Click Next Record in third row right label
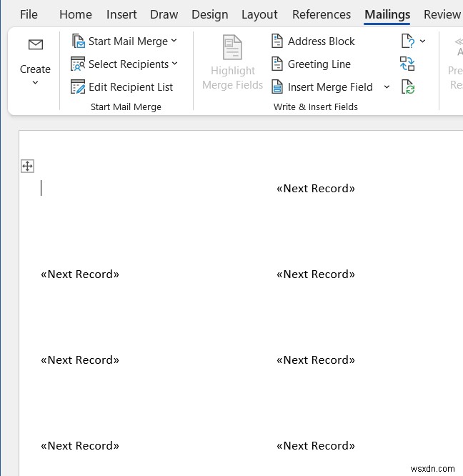The image size is (463, 476). [x=316, y=360]
